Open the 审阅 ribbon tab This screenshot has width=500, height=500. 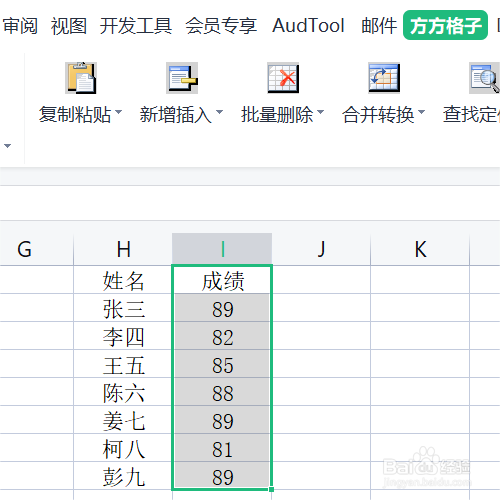(20, 26)
